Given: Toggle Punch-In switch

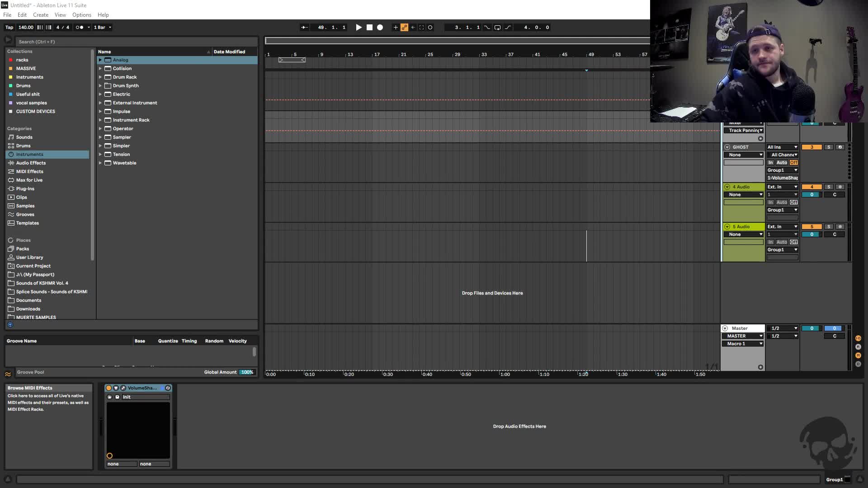Looking at the screenshot, I should 487,27.
